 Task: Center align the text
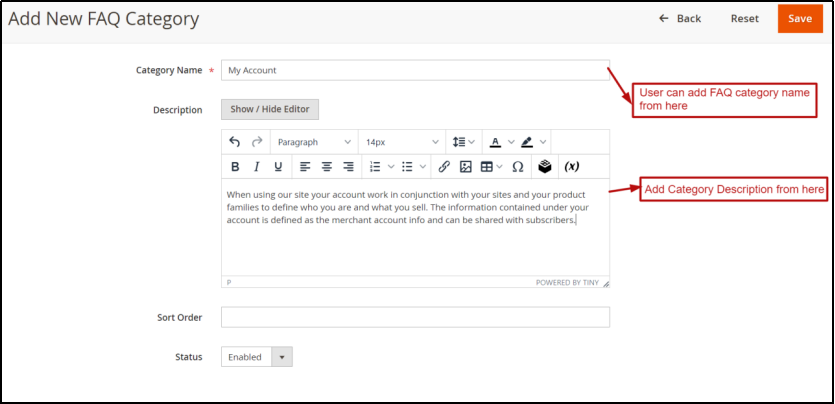pyautogui.click(x=326, y=167)
